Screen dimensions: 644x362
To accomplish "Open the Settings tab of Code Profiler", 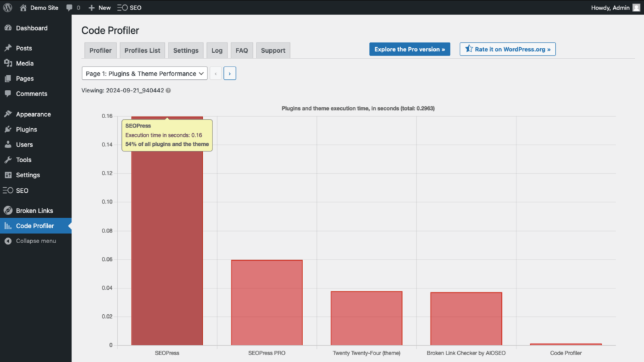I will [186, 50].
